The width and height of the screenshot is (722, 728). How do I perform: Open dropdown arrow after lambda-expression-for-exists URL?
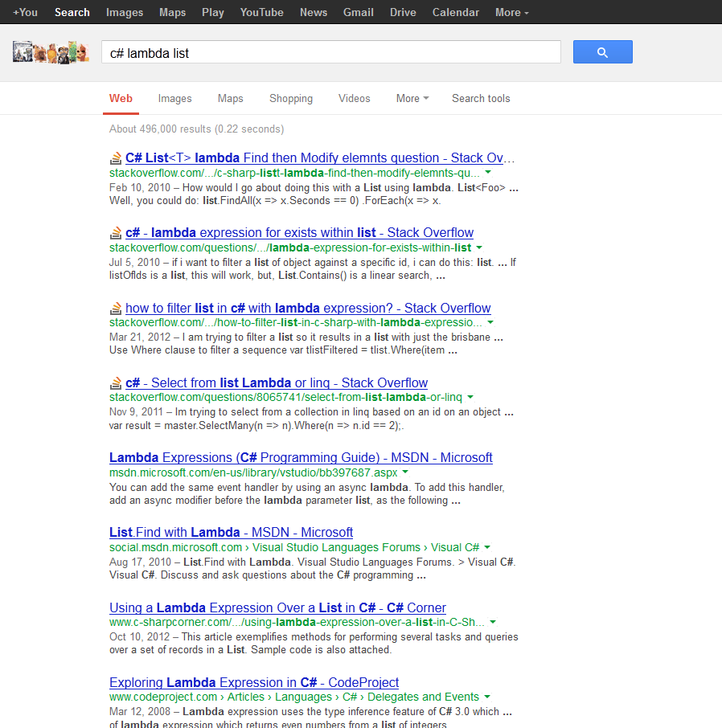pyautogui.click(x=479, y=247)
